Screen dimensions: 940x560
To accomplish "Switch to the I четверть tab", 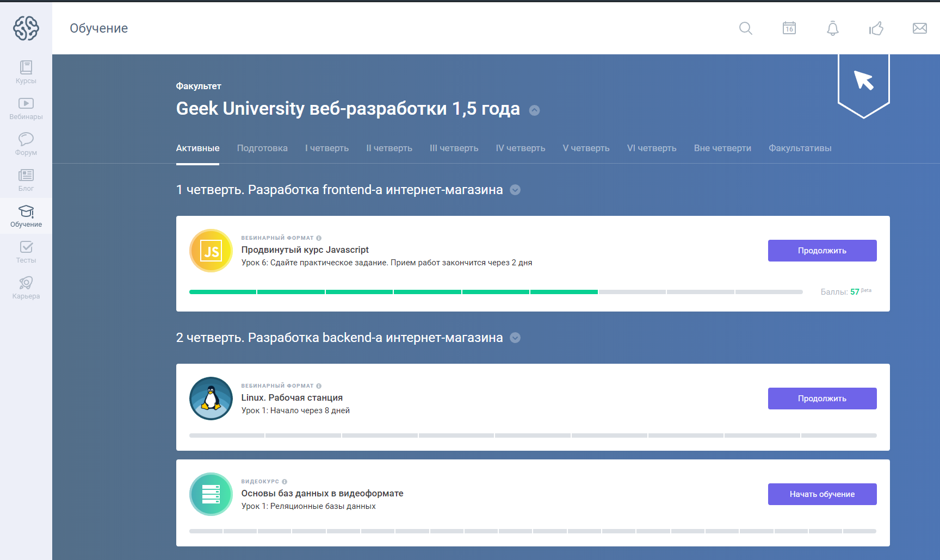I will tap(327, 148).
